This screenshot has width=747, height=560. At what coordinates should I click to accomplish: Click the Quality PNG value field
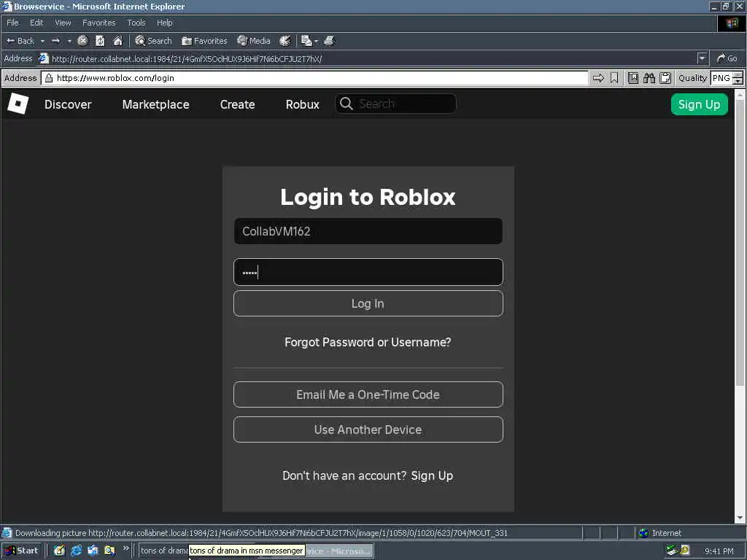pyautogui.click(x=721, y=78)
